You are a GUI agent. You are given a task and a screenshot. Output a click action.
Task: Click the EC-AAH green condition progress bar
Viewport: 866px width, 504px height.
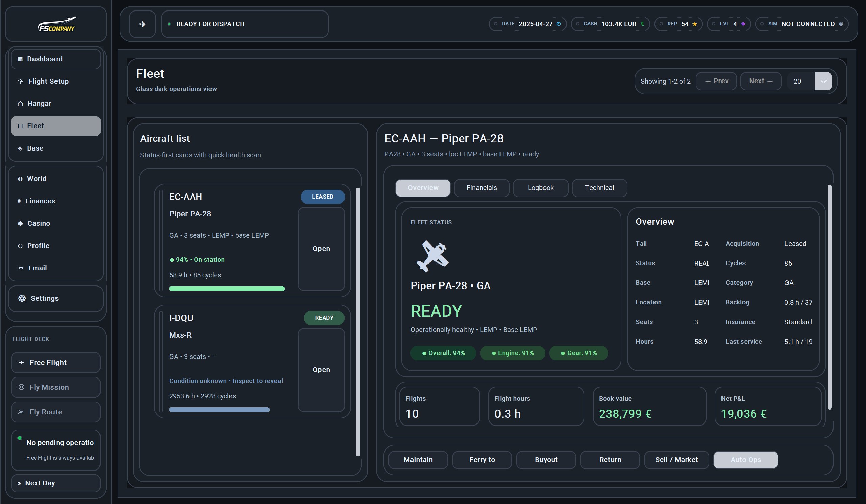tap(226, 289)
